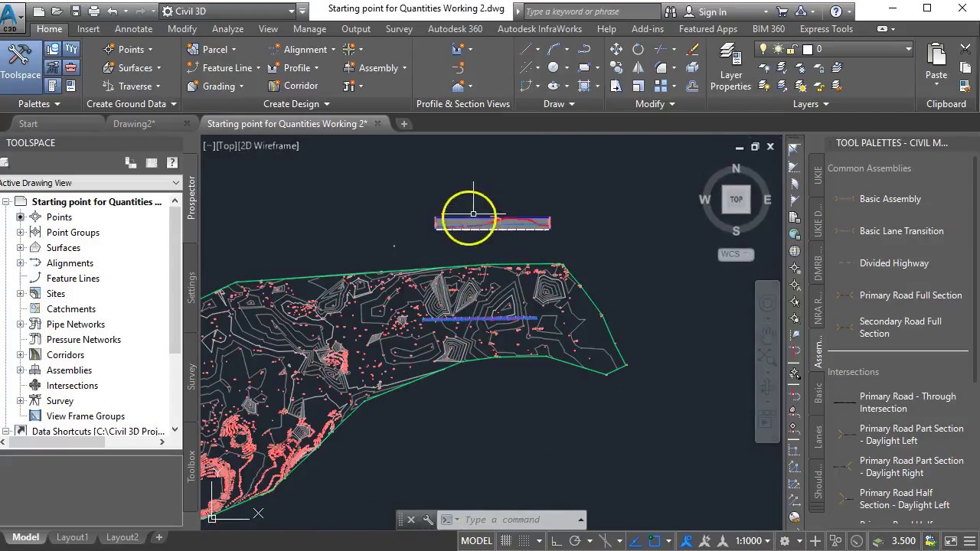Click the Feature Line button

click(220, 67)
